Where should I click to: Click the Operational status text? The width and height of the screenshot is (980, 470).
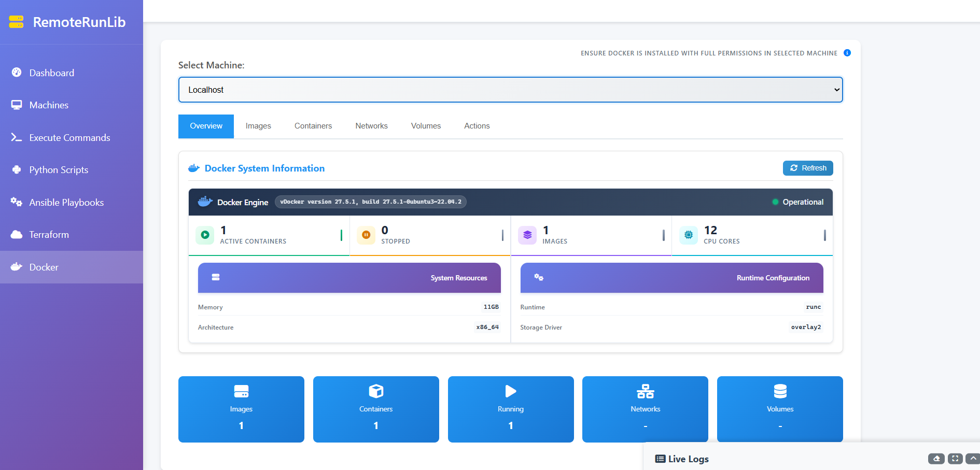(x=803, y=202)
